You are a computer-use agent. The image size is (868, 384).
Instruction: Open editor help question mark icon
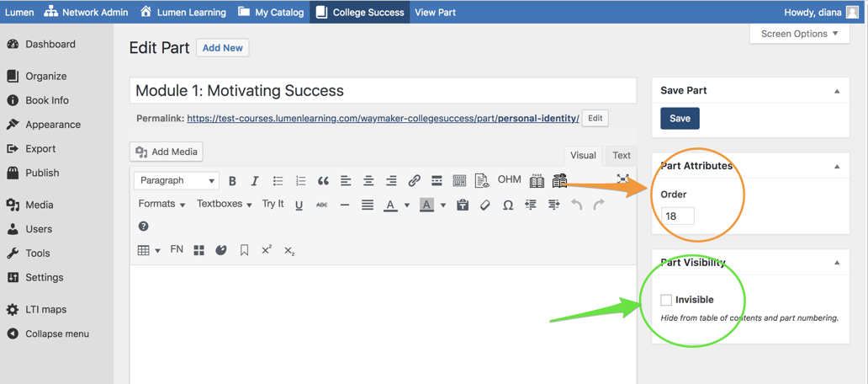tap(143, 227)
